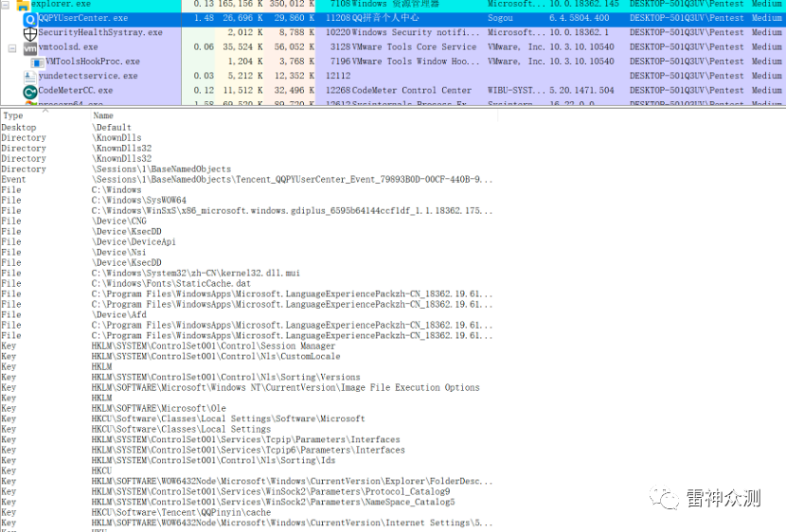Select the SecurityHealthSystray.exe process name
786x532 pixels.
[100, 32]
